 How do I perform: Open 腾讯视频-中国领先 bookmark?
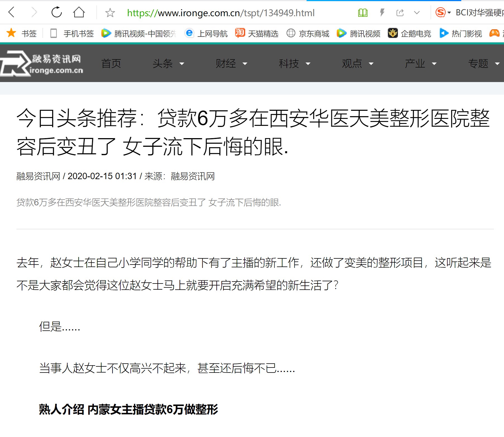coord(139,33)
